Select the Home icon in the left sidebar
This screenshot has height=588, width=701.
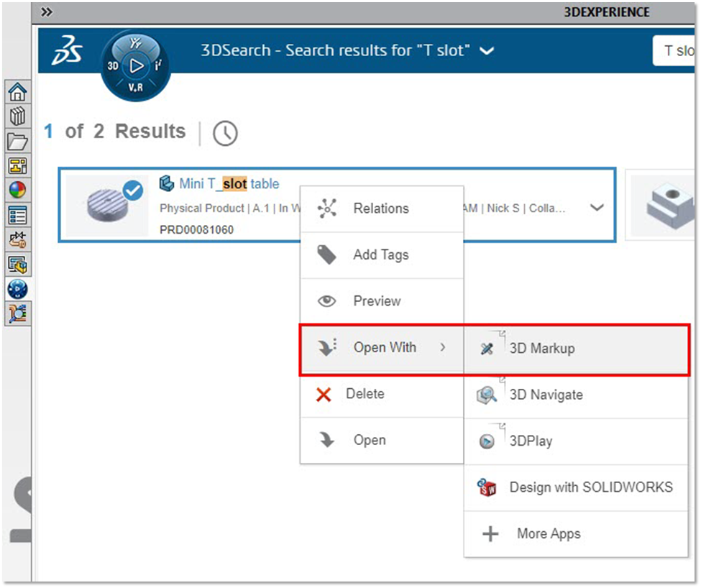(x=17, y=92)
